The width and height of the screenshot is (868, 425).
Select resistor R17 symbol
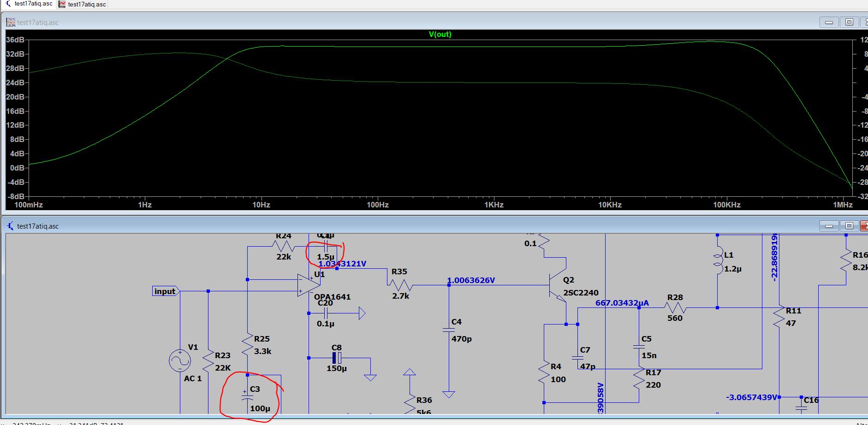[x=639, y=378]
